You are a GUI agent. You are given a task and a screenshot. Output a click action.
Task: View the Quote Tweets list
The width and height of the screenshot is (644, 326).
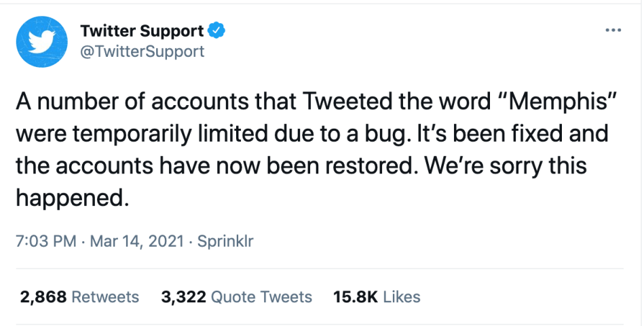261,297
